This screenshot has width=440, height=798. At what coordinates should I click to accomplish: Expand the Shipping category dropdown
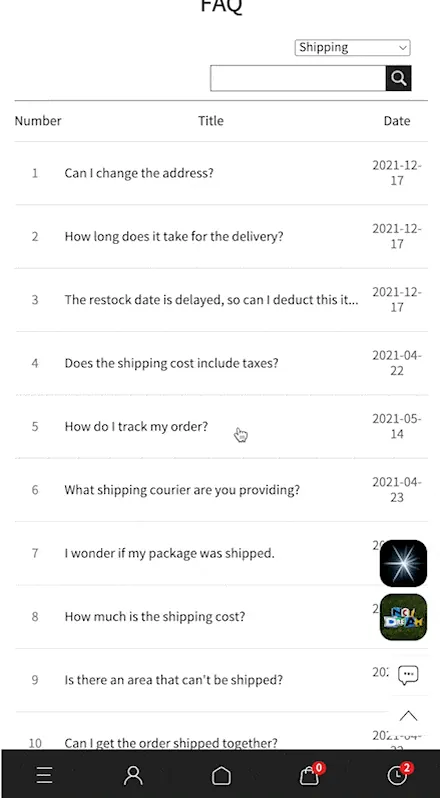click(353, 47)
